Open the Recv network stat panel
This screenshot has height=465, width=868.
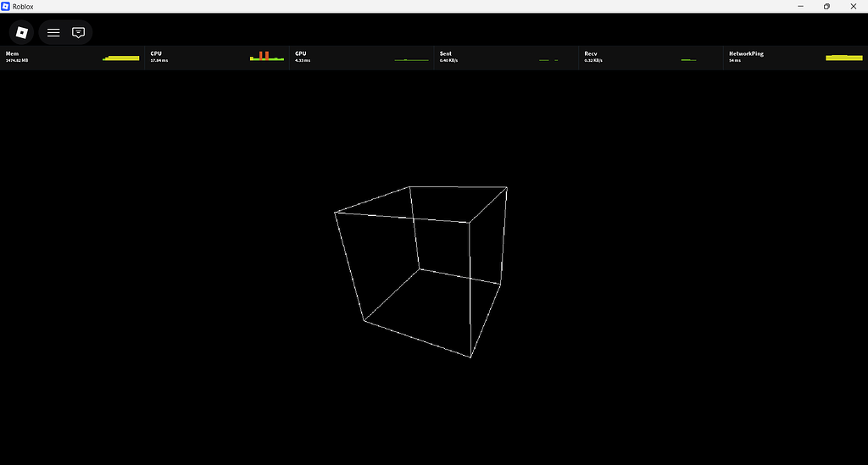(650, 58)
